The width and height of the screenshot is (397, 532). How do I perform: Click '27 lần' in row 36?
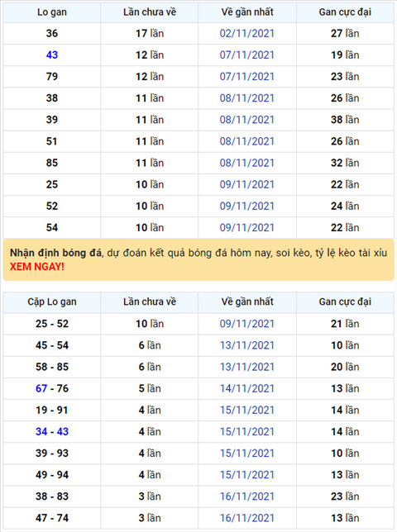click(345, 33)
